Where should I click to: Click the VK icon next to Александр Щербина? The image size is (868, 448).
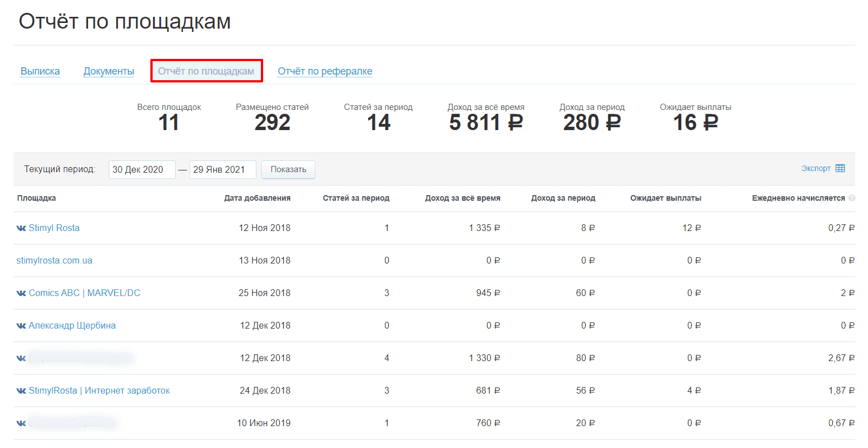[x=21, y=326]
